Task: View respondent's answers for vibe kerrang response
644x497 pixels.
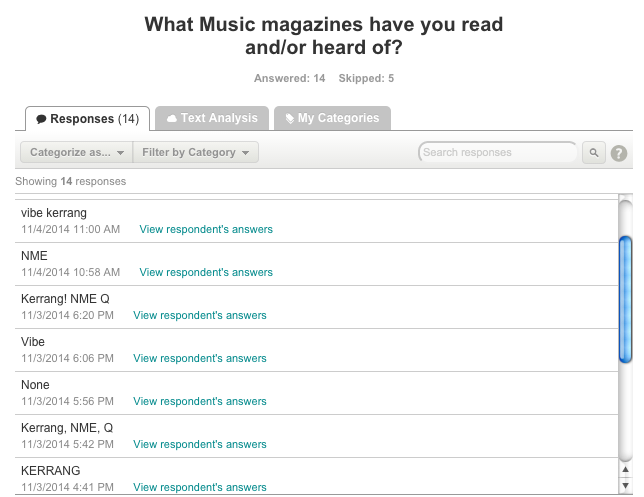Action: 206,229
